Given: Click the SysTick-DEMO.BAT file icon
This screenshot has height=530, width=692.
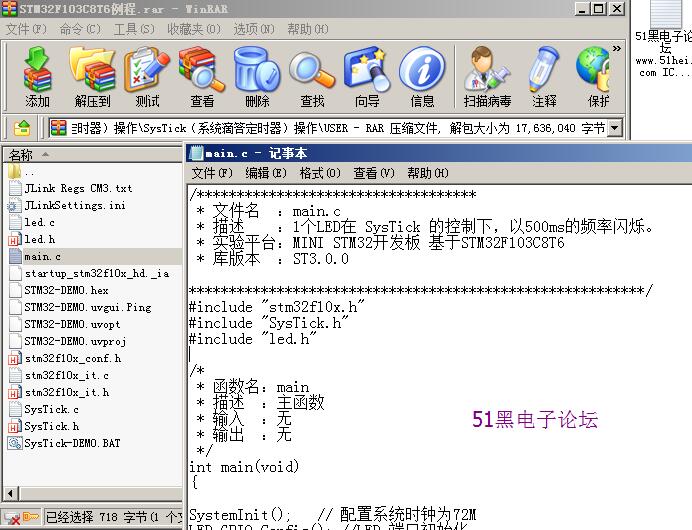Looking at the screenshot, I should (15, 443).
